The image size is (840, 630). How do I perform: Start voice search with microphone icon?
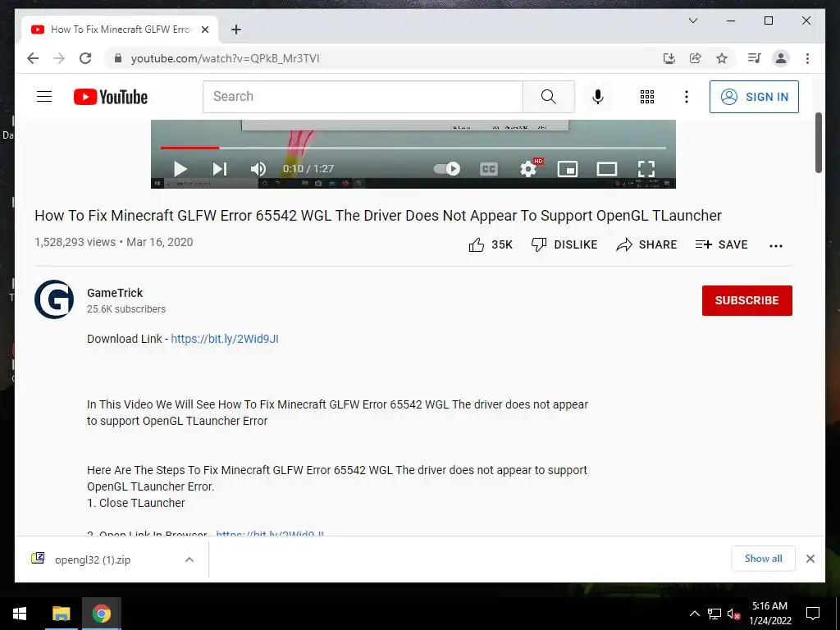[598, 97]
